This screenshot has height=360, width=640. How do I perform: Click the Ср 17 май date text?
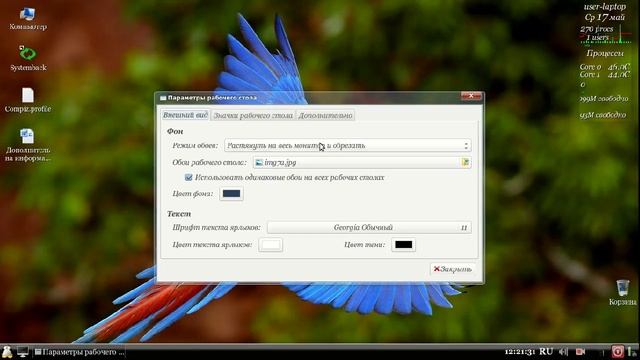pyautogui.click(x=604, y=18)
